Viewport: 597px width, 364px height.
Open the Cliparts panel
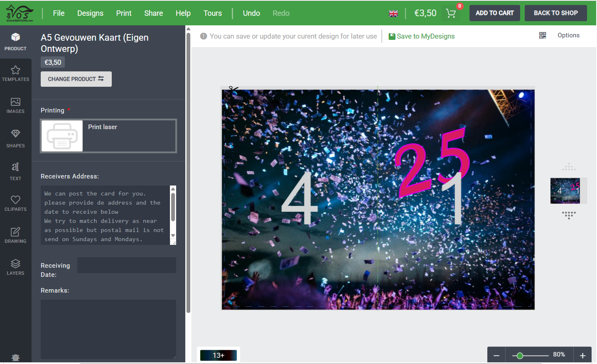[x=15, y=203]
